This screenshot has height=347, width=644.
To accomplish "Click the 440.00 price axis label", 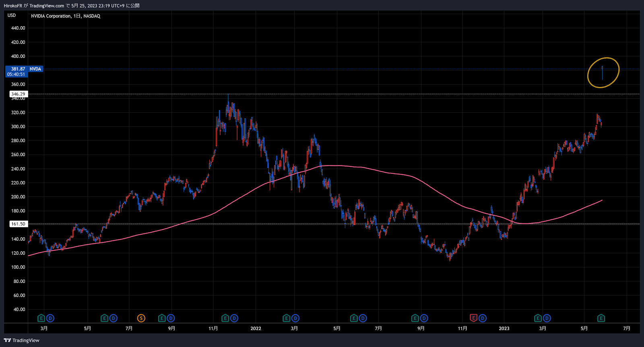I will 18,28.
